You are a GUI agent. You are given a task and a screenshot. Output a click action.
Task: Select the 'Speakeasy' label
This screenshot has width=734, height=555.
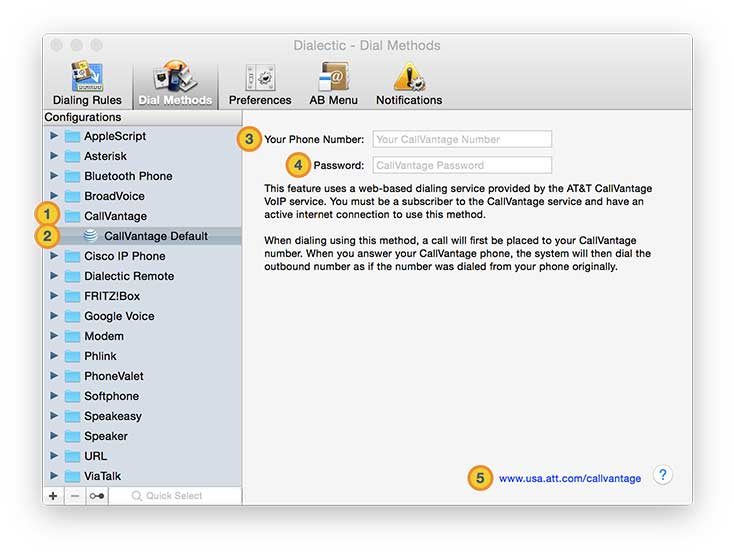tap(113, 416)
